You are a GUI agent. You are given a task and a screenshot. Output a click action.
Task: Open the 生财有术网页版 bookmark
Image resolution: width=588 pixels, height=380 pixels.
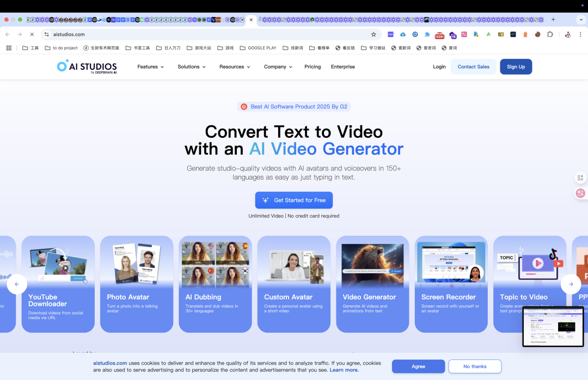[101, 48]
